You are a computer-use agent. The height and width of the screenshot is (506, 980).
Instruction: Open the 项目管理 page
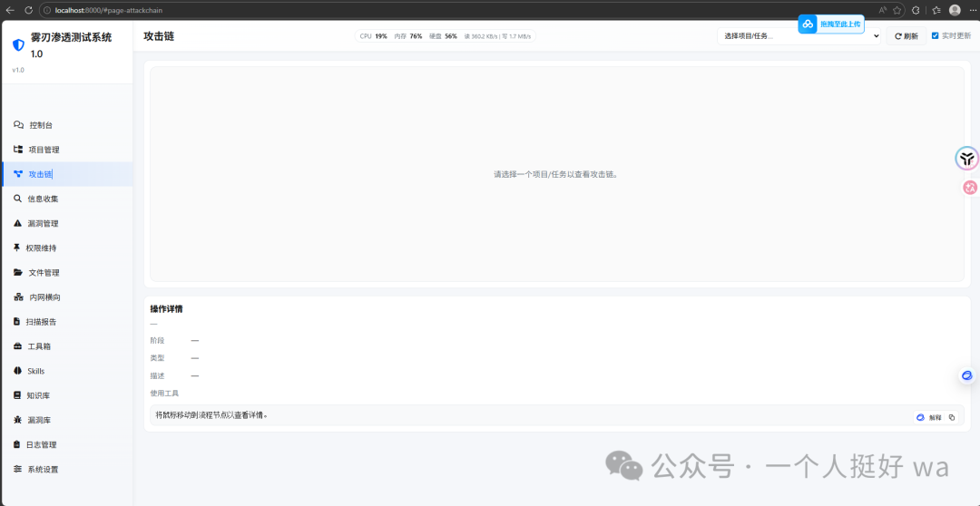pos(66,150)
